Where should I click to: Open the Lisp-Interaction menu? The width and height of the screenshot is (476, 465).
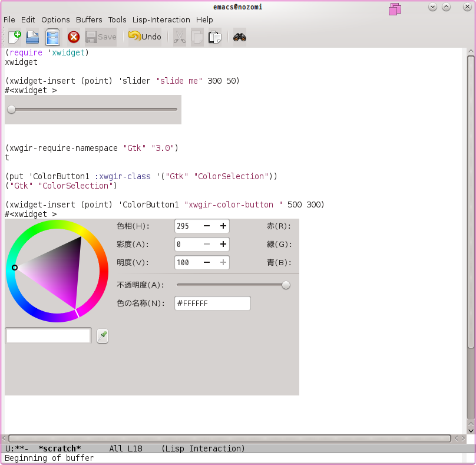click(161, 19)
